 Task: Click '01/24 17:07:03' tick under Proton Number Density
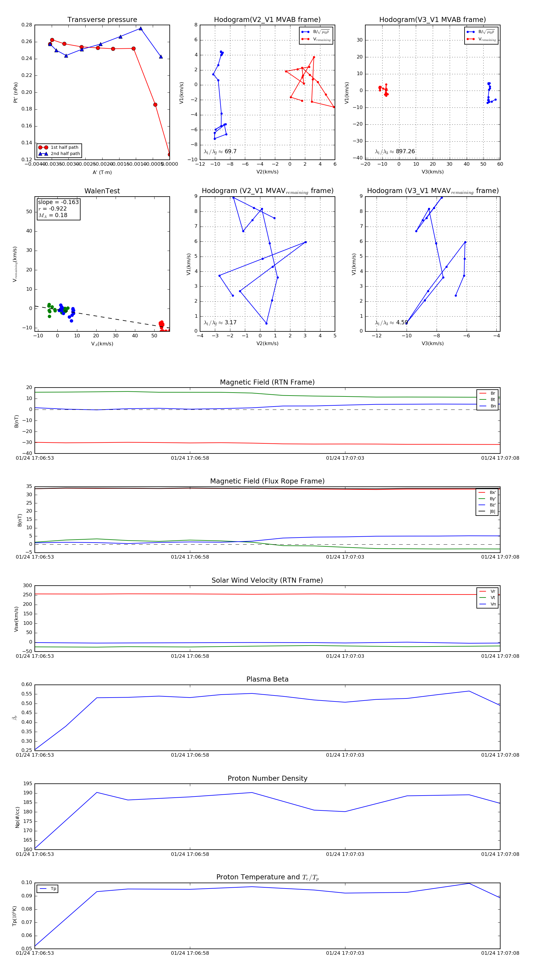345,854
